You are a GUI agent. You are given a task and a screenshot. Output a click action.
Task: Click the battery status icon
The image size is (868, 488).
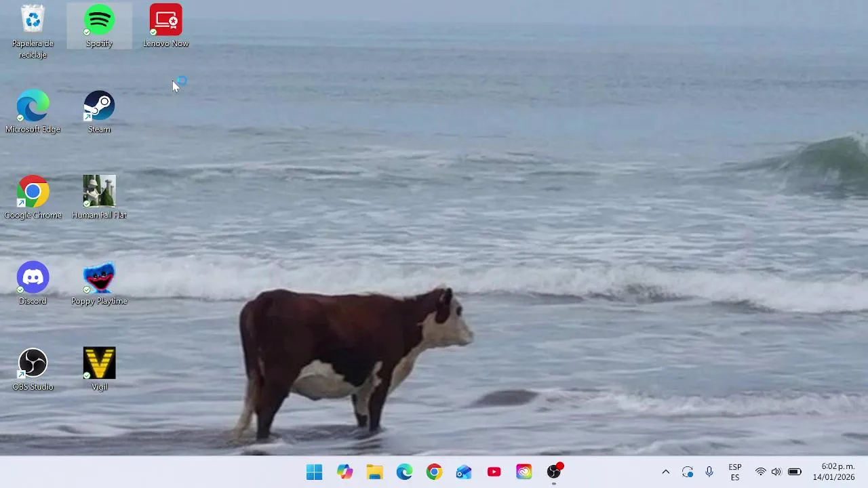[795, 472]
